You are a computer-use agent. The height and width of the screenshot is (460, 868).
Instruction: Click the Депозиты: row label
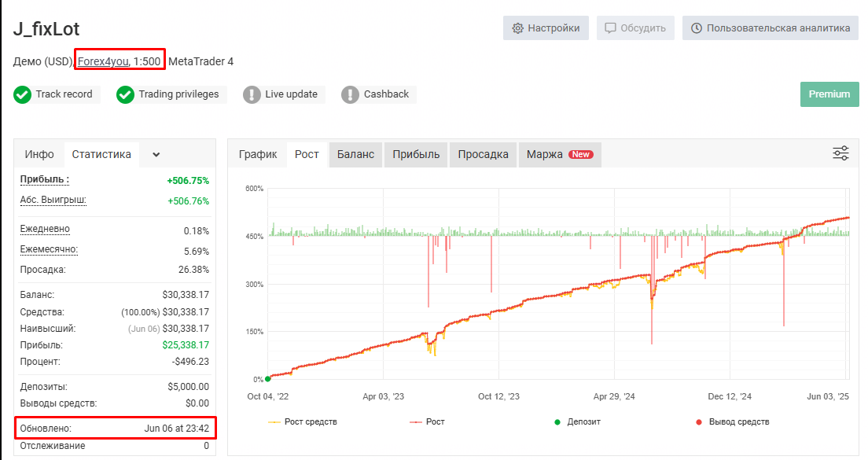click(44, 386)
